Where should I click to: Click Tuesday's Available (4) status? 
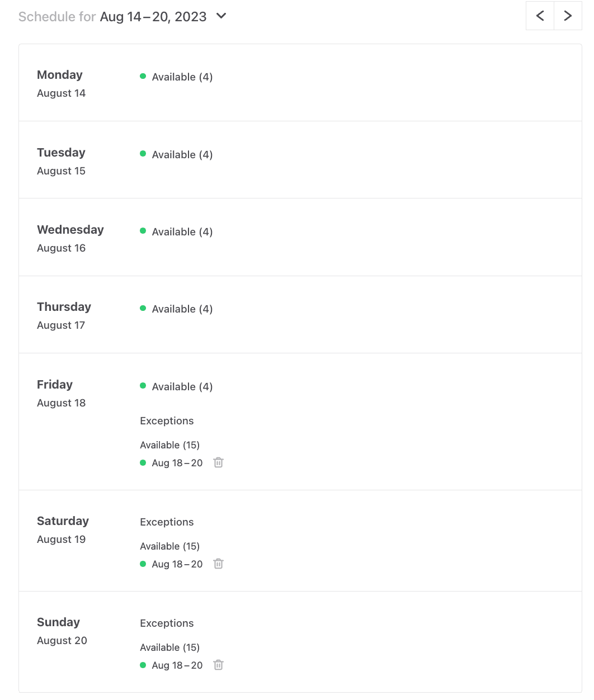pos(182,155)
